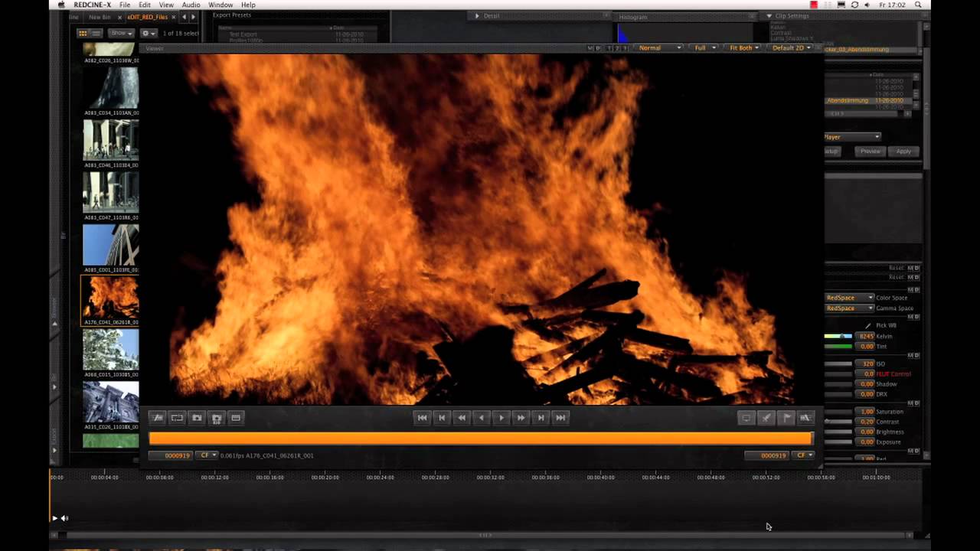Open the View menu
This screenshot has width=980, height=551.
pyautogui.click(x=166, y=5)
